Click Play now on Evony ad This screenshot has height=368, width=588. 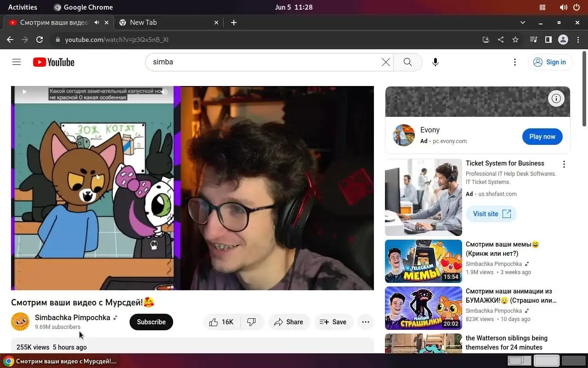pyautogui.click(x=543, y=137)
